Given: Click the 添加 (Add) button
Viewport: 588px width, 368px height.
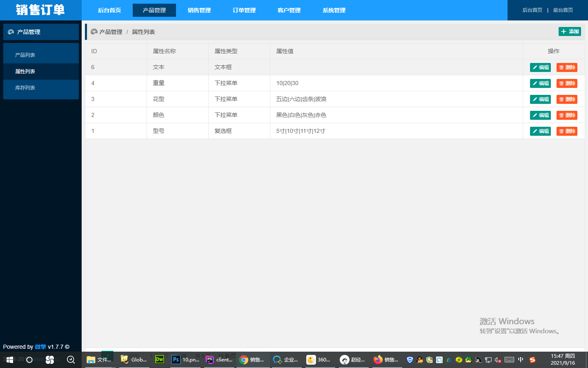Looking at the screenshot, I should [x=570, y=31].
